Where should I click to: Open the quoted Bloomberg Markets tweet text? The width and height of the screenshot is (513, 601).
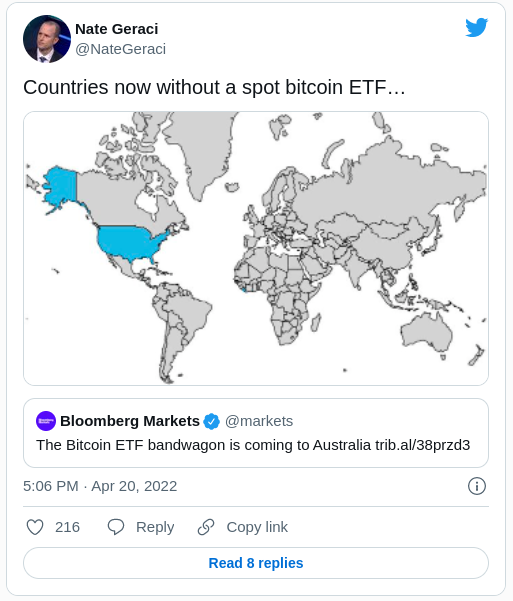pos(253,445)
